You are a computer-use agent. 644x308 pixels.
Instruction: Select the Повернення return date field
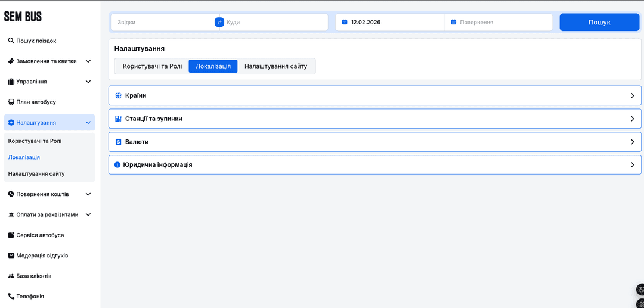[501, 22]
